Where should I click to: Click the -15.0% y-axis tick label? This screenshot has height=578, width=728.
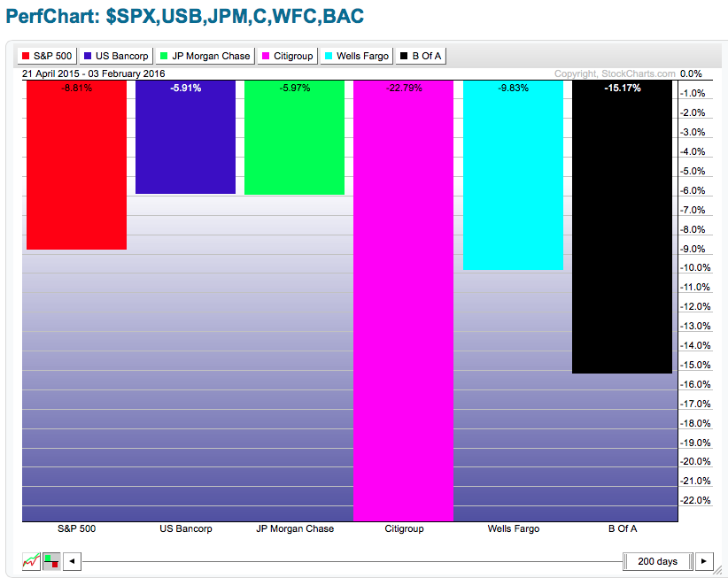tap(695, 365)
